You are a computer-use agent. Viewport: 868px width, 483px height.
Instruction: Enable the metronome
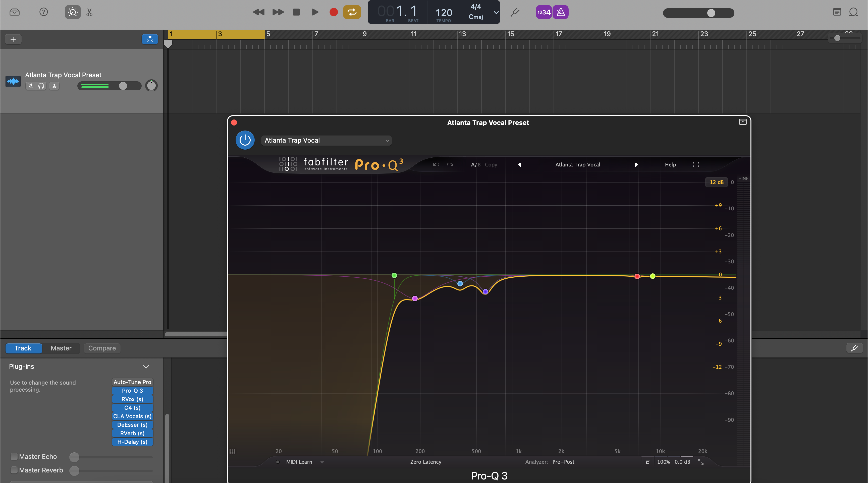pos(561,12)
